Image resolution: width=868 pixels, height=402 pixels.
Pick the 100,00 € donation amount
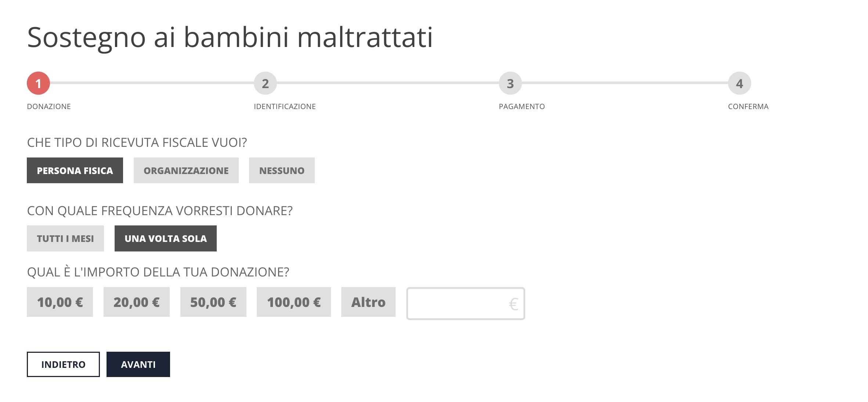click(293, 302)
